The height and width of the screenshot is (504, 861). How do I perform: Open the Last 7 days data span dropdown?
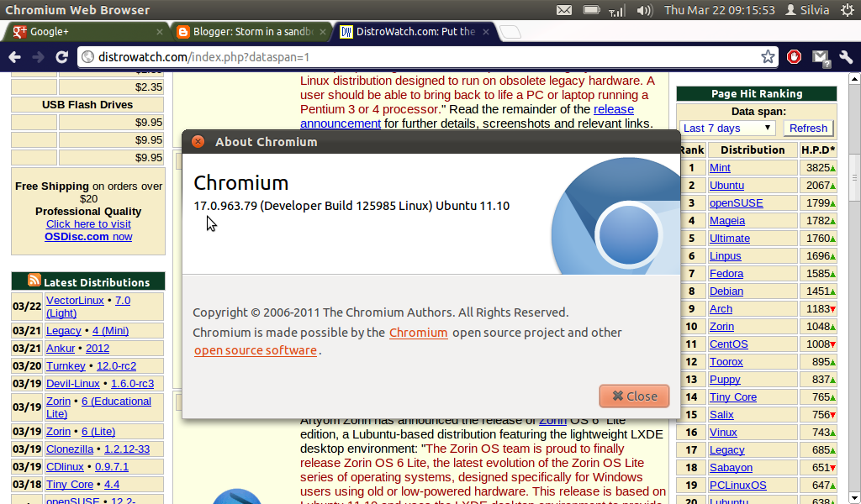727,129
